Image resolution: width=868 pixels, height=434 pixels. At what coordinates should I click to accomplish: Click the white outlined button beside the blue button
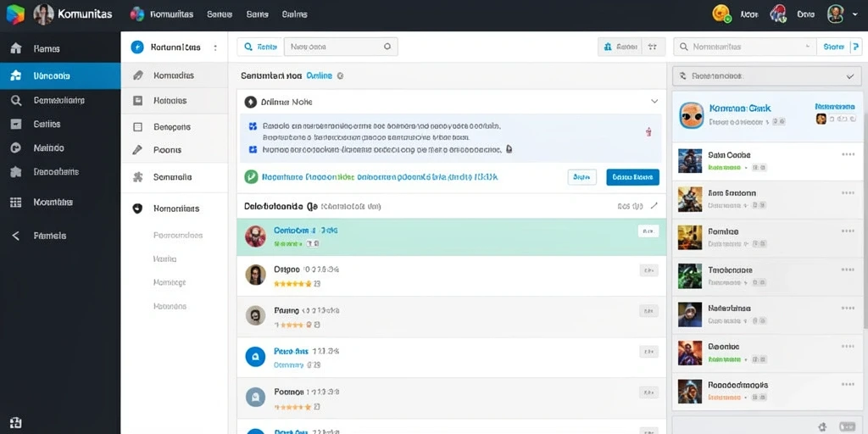point(581,177)
